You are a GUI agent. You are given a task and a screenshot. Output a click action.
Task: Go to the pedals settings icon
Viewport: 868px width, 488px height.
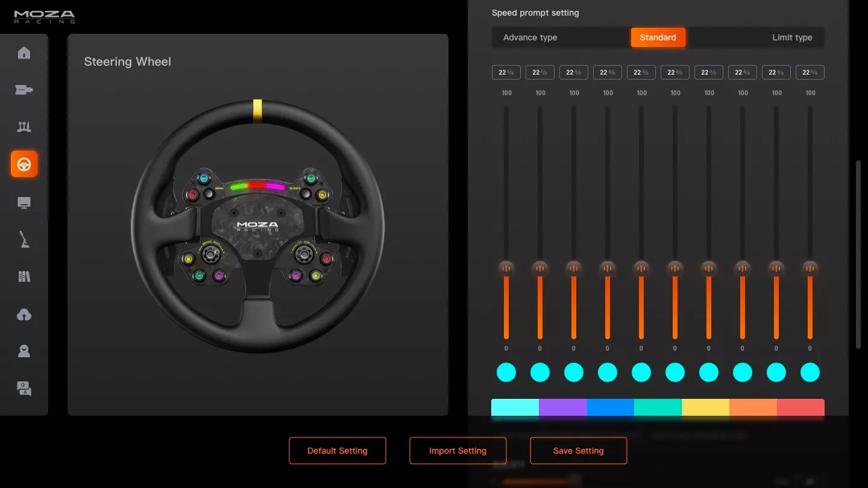click(24, 127)
